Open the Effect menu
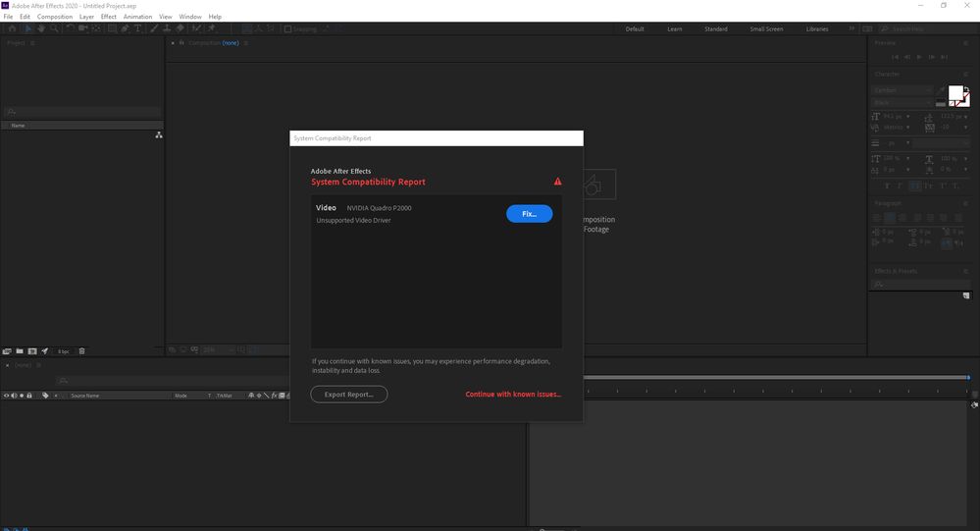The image size is (980, 531). [x=109, y=17]
